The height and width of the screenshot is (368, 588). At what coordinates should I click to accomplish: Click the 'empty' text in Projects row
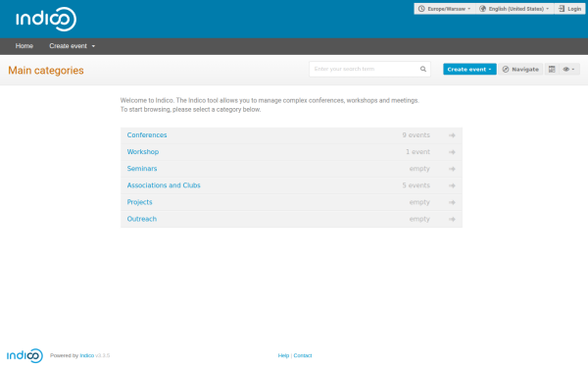419,202
